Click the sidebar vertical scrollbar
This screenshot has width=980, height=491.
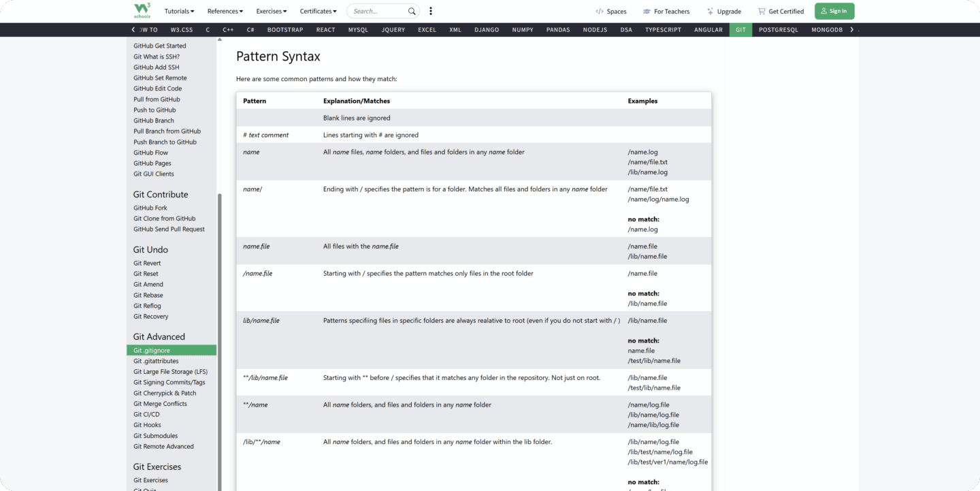(219, 342)
